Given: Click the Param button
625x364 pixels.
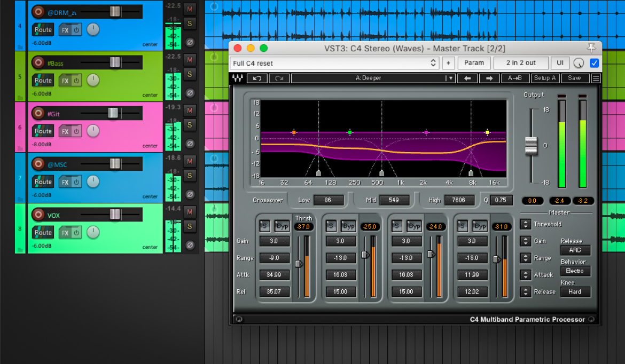Looking at the screenshot, I should tap(474, 63).
